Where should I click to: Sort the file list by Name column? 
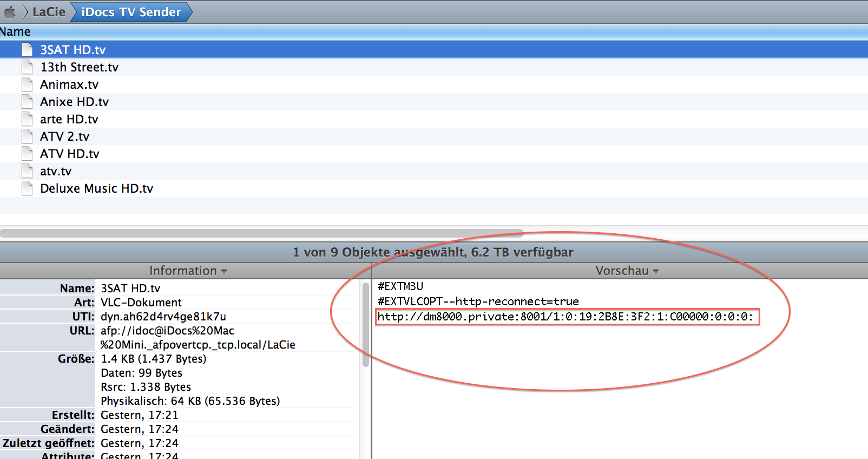click(15, 31)
